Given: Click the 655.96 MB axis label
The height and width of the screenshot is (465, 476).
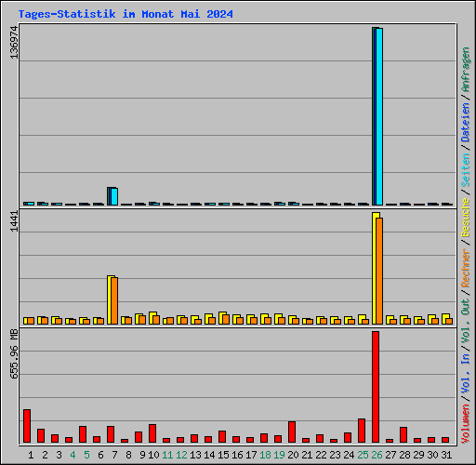Looking at the screenshot, I should pos(14,353).
